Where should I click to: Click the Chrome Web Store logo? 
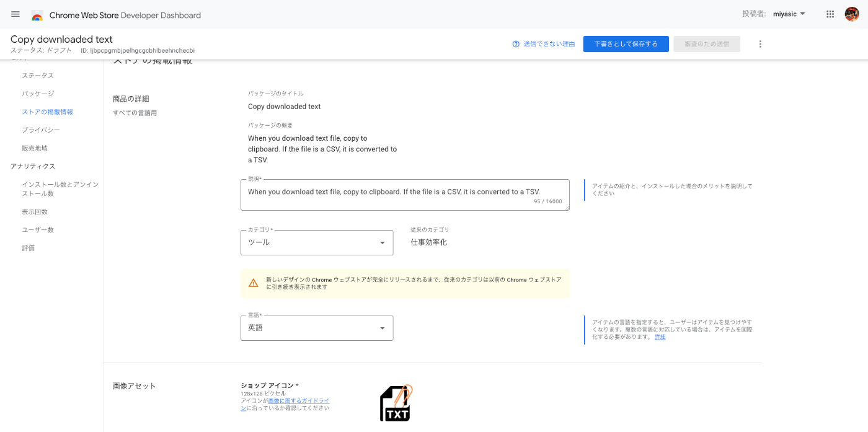[37, 15]
